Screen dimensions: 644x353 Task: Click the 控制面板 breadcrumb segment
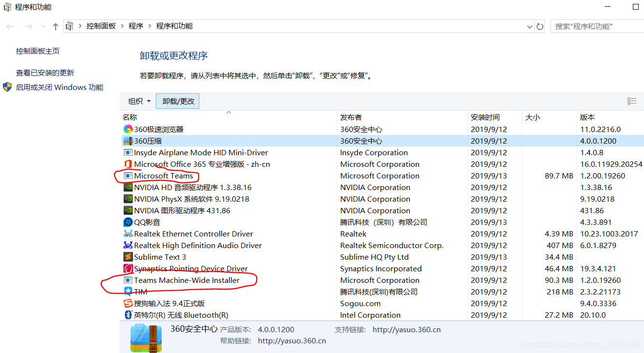click(101, 26)
